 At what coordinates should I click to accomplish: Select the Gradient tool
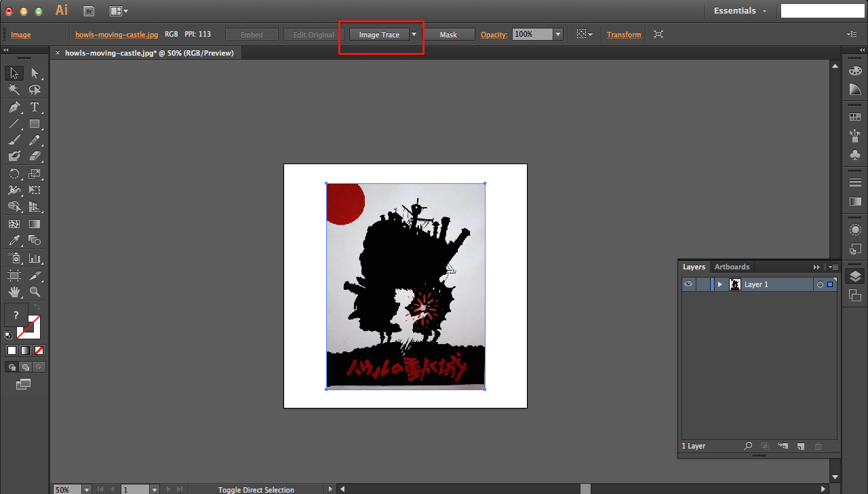pyautogui.click(x=35, y=224)
